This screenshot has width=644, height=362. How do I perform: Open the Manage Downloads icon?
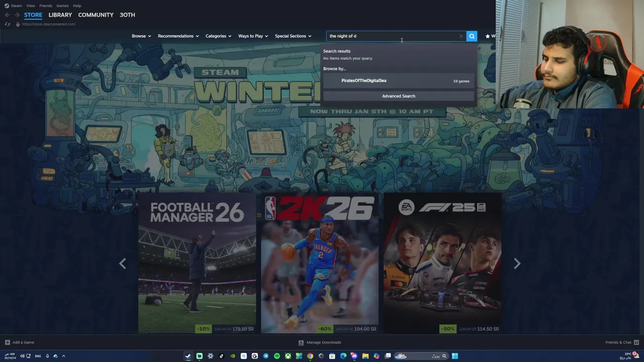301,342
